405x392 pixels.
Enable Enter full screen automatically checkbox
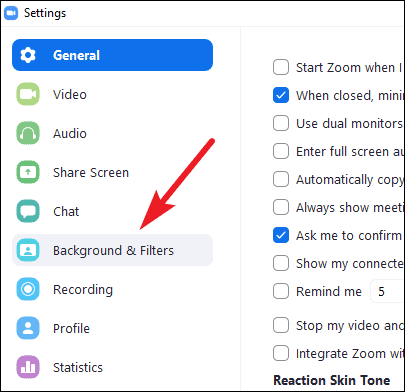(281, 151)
